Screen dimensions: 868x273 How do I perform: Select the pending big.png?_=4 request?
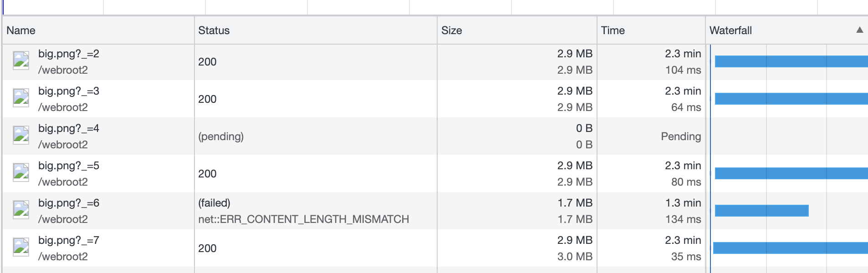pyautogui.click(x=69, y=128)
